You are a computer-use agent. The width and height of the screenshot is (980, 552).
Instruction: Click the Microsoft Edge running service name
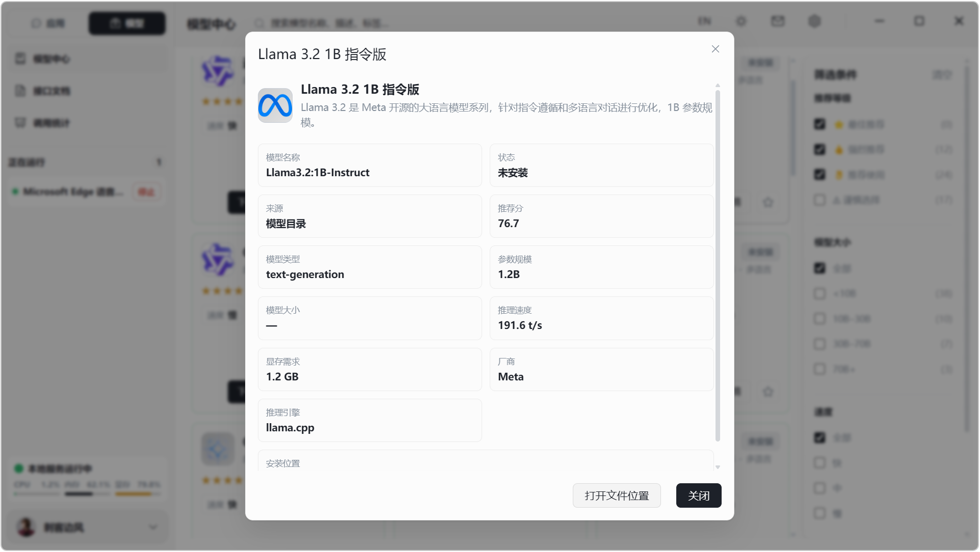[x=73, y=192]
